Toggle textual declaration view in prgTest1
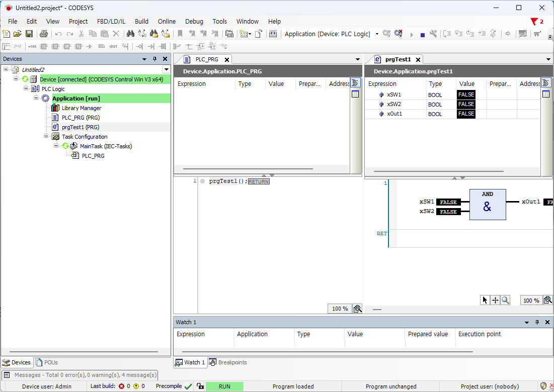Screen dimensions: 554x392 (x=546, y=83)
